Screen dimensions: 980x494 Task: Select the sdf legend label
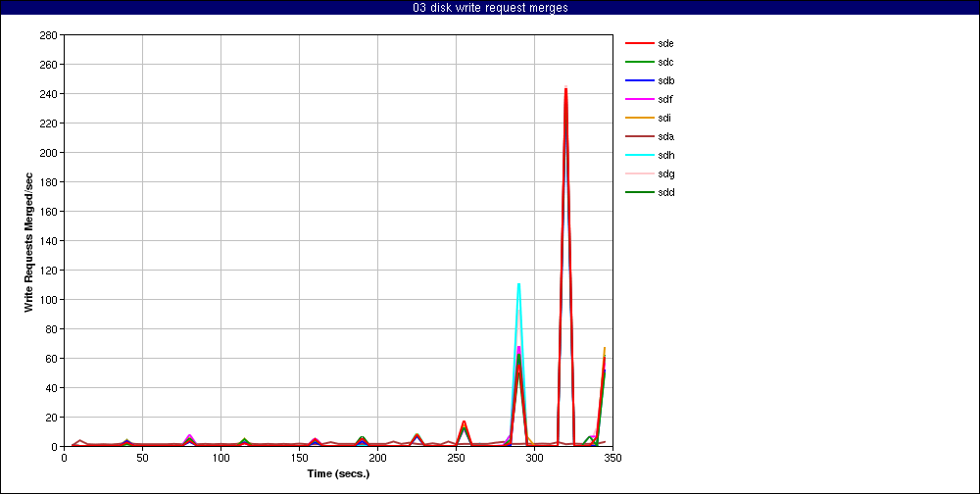click(x=665, y=99)
